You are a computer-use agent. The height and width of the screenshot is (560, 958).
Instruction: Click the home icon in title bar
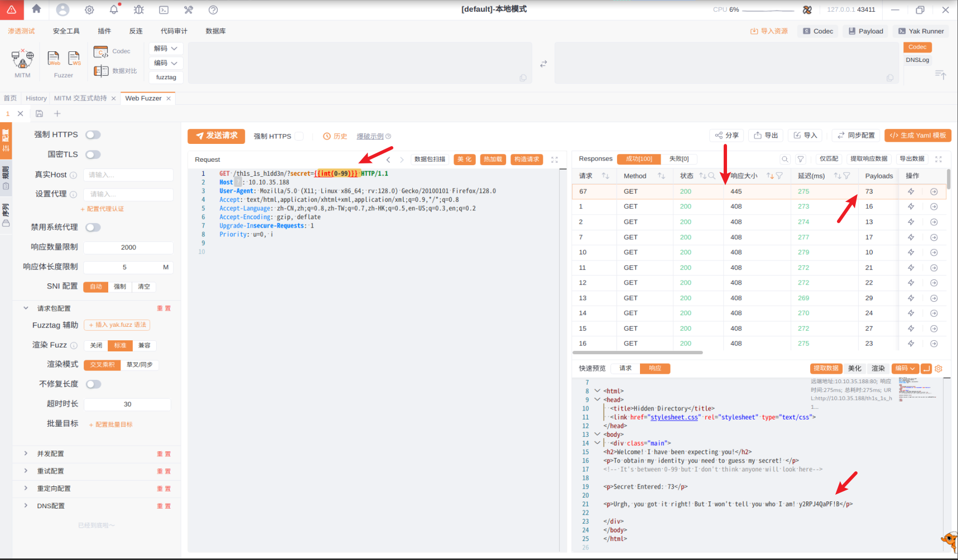click(x=36, y=9)
